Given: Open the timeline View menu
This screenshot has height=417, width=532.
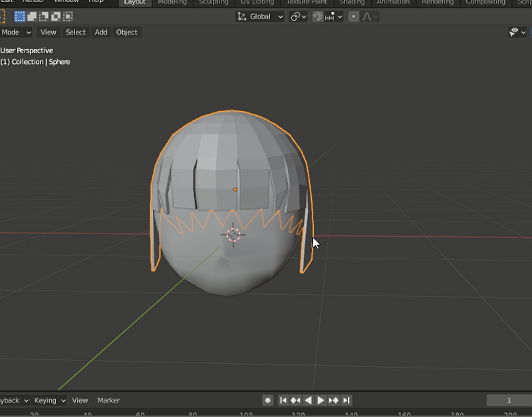Looking at the screenshot, I should (80, 400).
